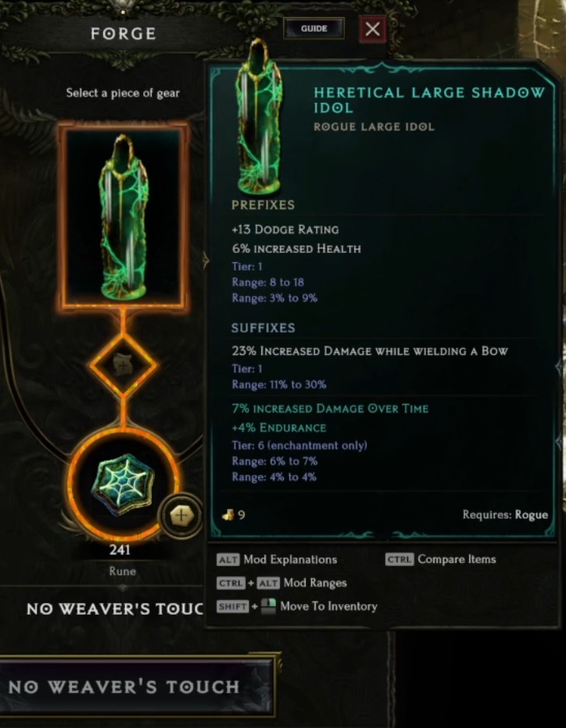Screen dimensions: 566x728
Task: Click the Mod Ranges shortcut hint
Action: tap(281, 583)
